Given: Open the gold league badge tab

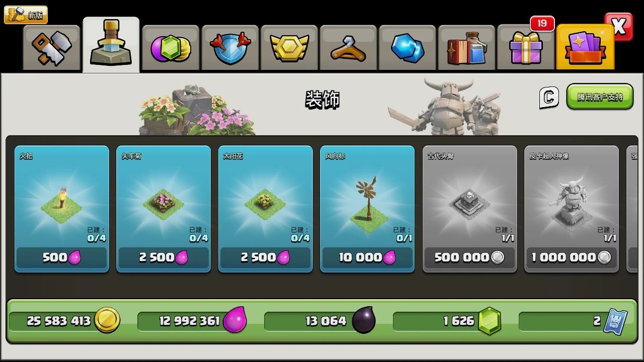Looking at the screenshot, I should point(289,48).
